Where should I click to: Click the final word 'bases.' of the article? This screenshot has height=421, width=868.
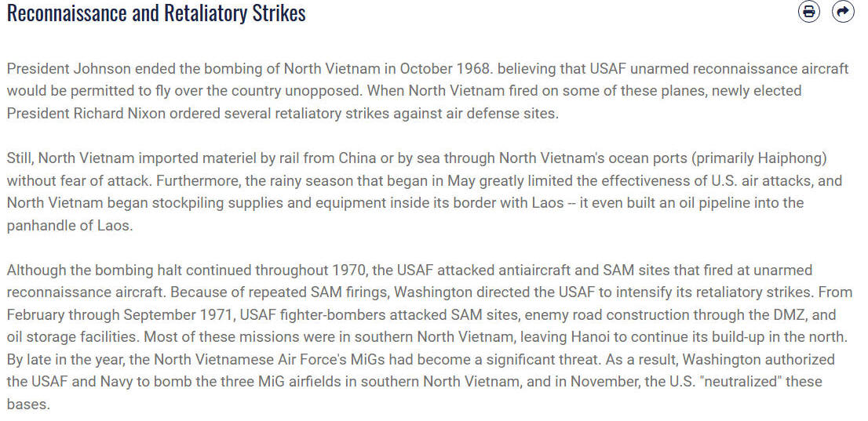pos(28,405)
